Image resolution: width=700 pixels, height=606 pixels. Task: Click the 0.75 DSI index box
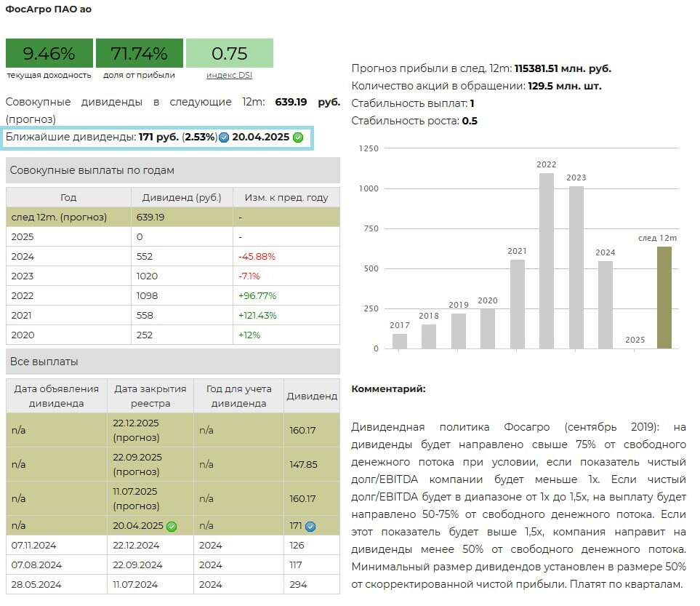[x=229, y=53]
